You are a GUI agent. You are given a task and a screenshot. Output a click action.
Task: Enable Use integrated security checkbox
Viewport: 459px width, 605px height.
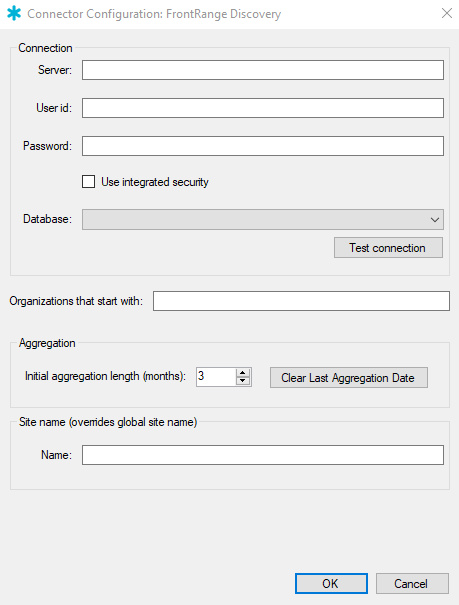pyautogui.click(x=88, y=181)
